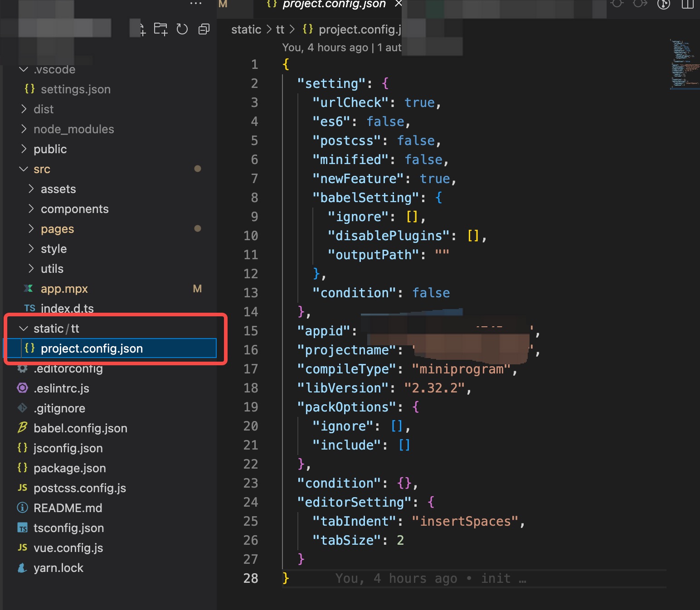Click the Babel icon beside babel.config.json
This screenshot has width=700, height=610.
pyautogui.click(x=22, y=428)
